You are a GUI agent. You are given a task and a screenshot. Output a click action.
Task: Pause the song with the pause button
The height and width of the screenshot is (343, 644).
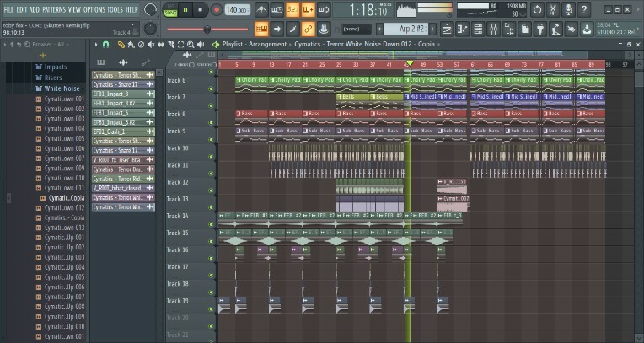point(185,10)
